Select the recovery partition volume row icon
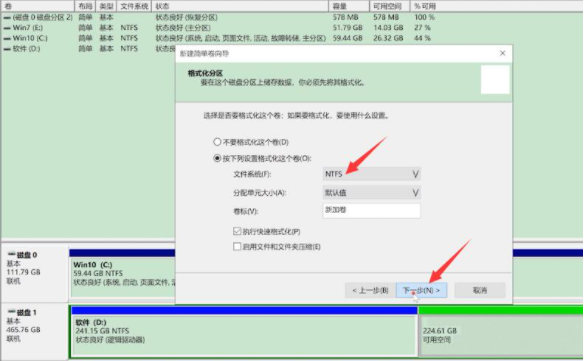The image size is (584, 361). tap(7, 18)
